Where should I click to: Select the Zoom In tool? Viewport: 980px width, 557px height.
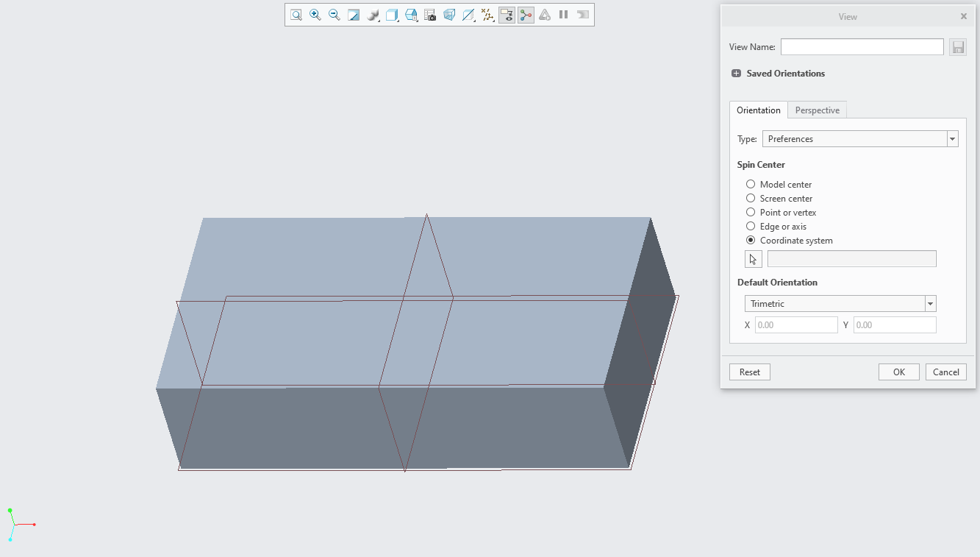coord(315,15)
